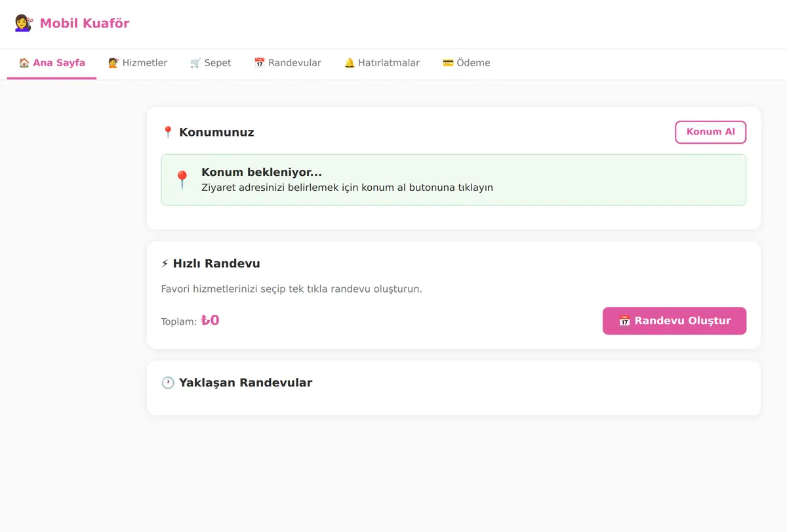The width and height of the screenshot is (787, 532).
Task: Click the pin icon beside Konum bekleniyor
Action: [182, 180]
